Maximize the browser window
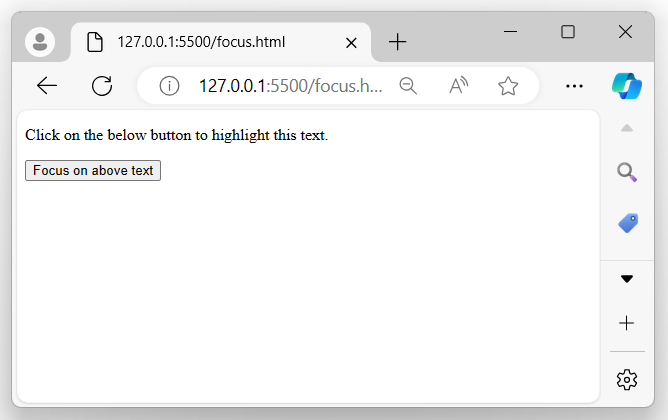668x420 pixels. click(568, 32)
